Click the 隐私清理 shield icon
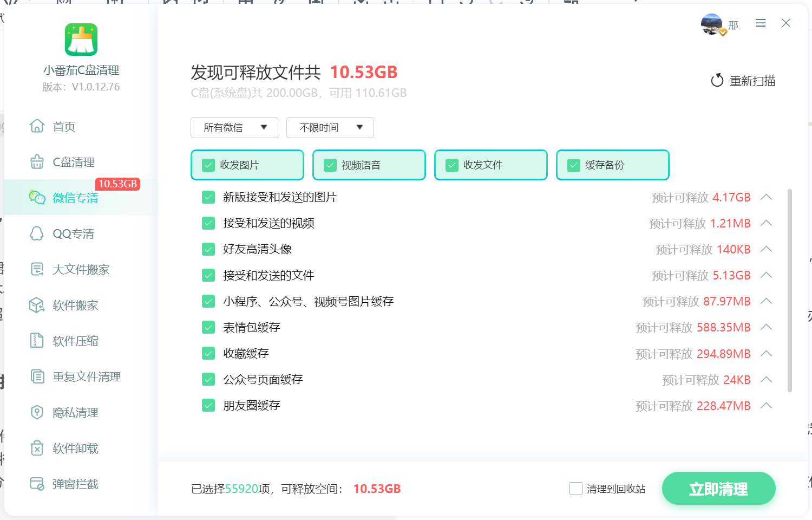 coord(37,412)
